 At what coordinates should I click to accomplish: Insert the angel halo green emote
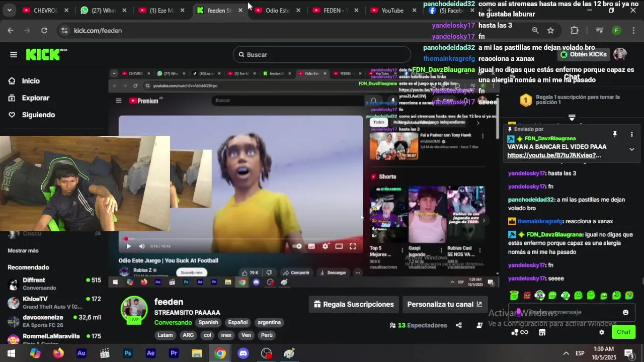point(514,295)
